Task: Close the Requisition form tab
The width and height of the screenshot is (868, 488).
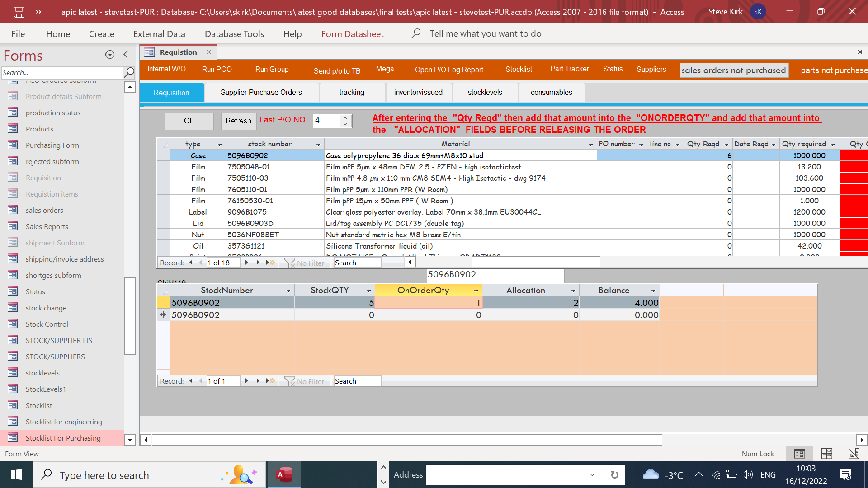Action: tap(209, 52)
